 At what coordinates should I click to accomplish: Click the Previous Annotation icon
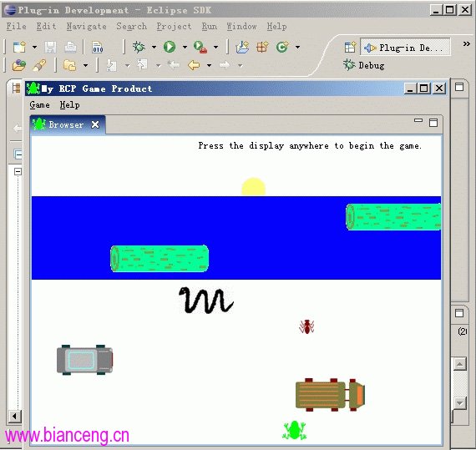[x=142, y=64]
